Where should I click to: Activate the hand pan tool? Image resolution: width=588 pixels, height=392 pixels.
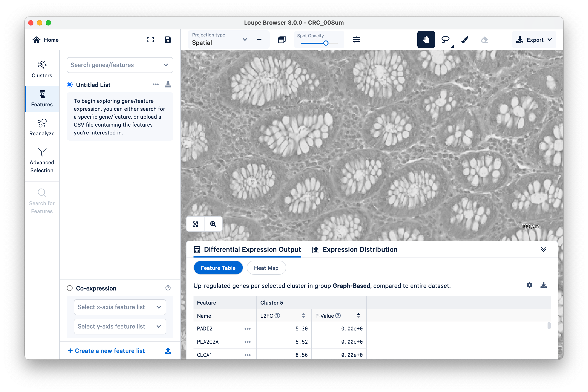pos(426,40)
